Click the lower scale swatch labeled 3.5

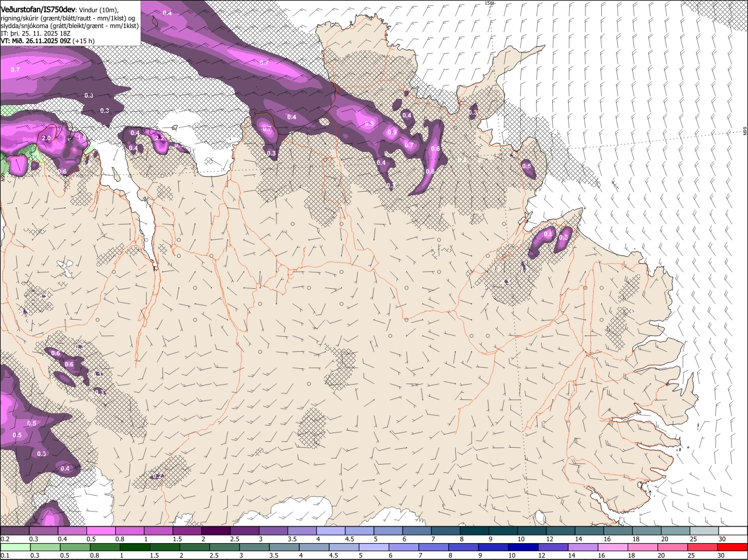tap(285, 547)
